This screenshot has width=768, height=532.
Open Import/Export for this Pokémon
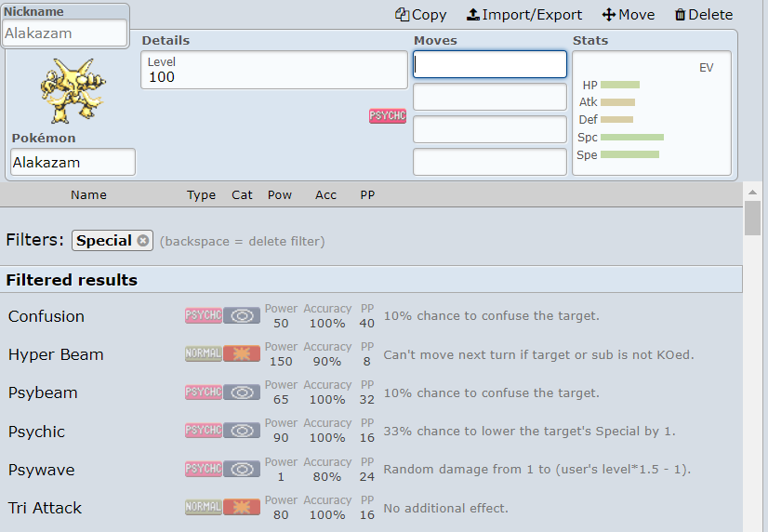[523, 15]
